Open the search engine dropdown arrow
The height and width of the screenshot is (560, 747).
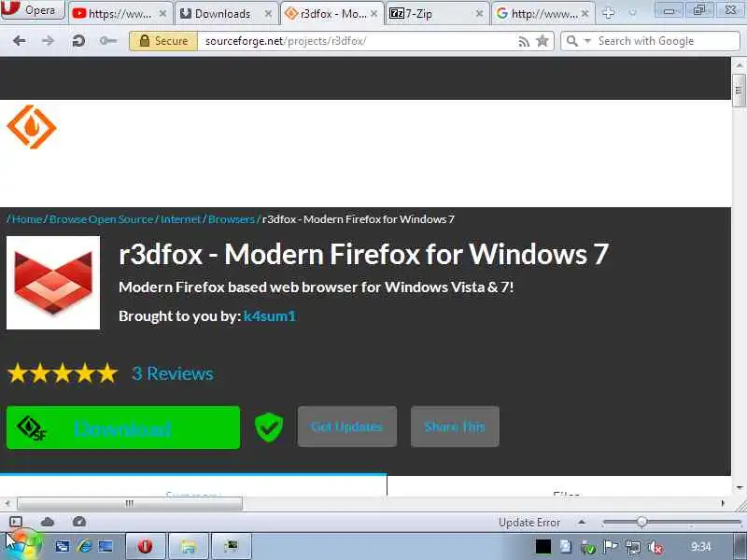[587, 41]
